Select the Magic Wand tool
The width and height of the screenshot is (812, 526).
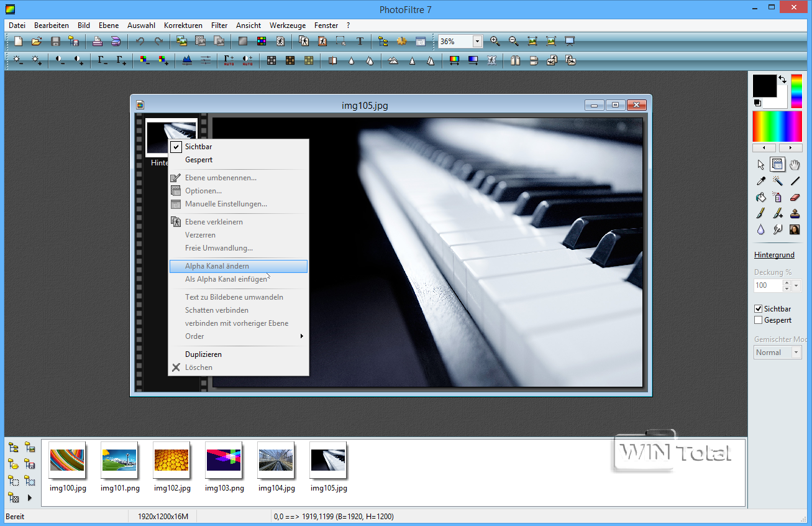(x=777, y=181)
